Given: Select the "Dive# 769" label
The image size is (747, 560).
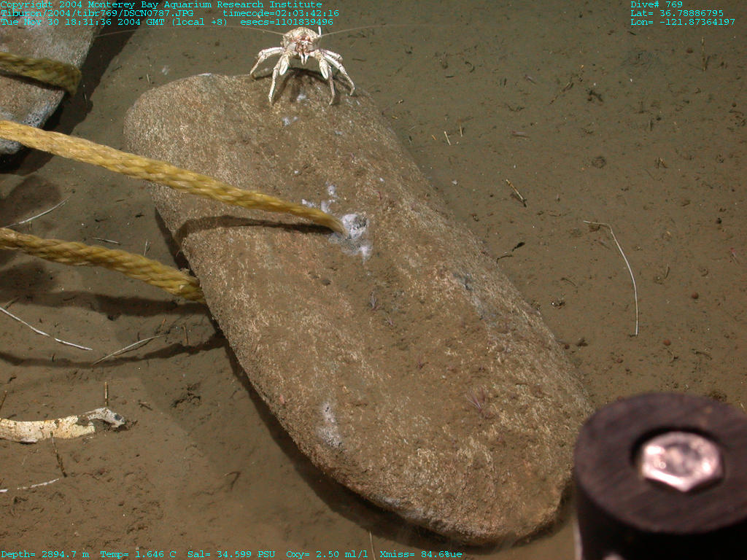Looking at the screenshot, I should 657,4.
